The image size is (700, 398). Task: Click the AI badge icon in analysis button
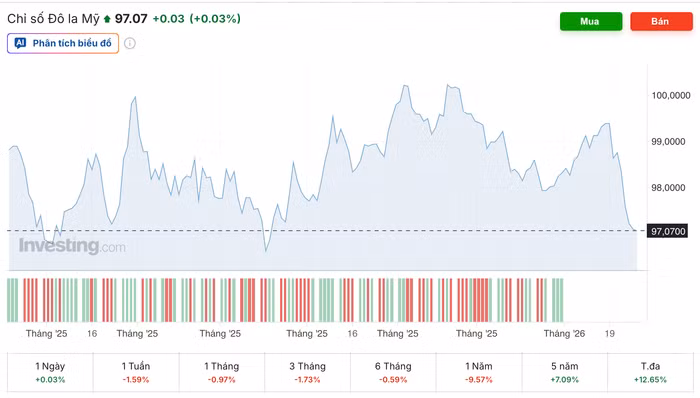click(20, 43)
